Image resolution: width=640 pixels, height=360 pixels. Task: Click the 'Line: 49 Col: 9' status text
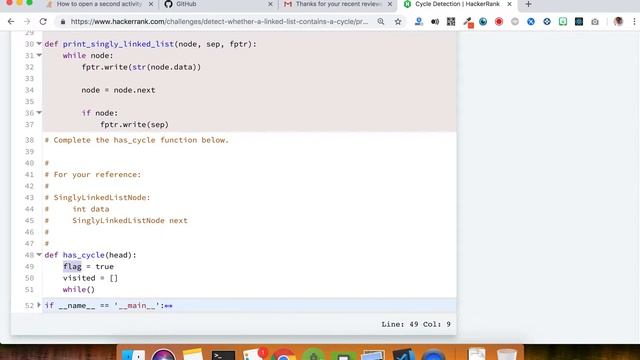click(416, 324)
